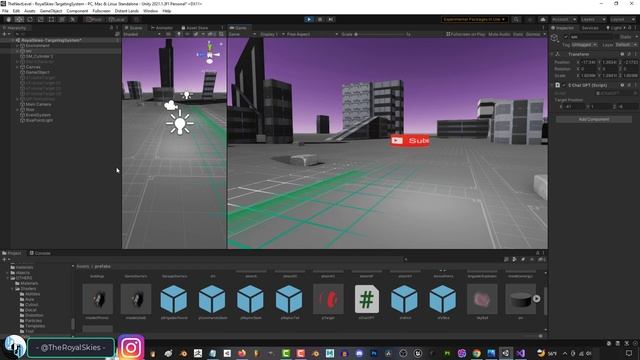Open the Window menu

click(x=150, y=11)
